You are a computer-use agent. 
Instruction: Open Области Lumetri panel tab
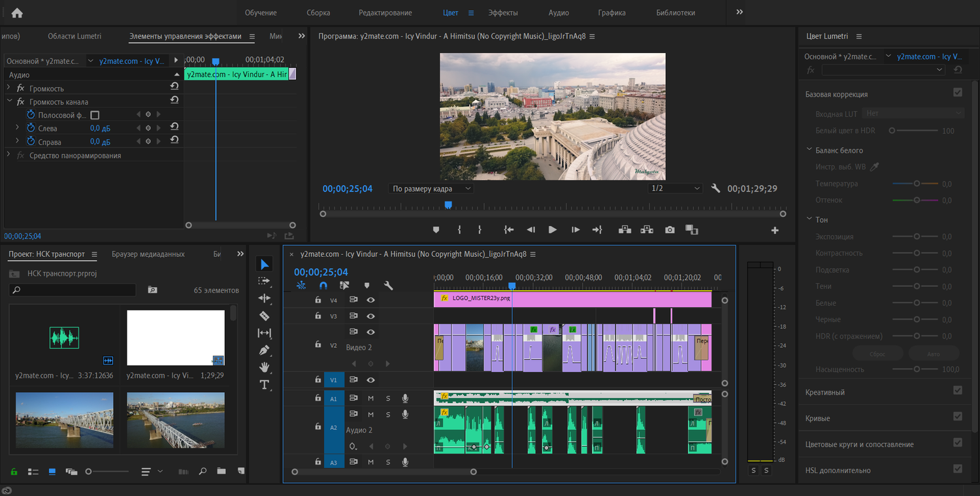coord(74,36)
